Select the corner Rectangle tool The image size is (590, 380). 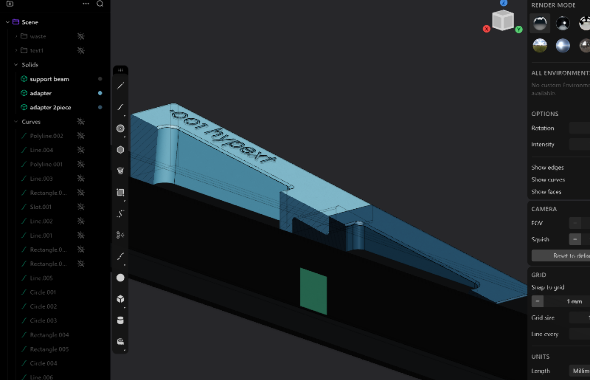[120, 192]
